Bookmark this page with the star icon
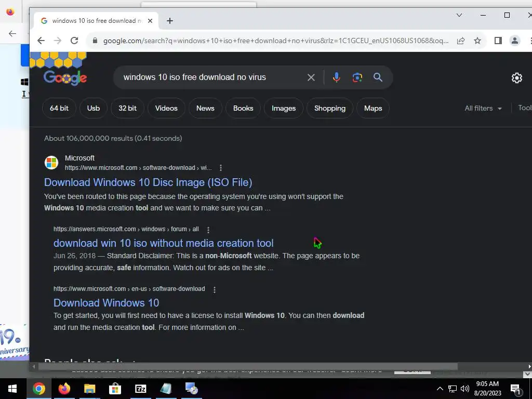Screen dimensions: 532x399 (x=477, y=41)
